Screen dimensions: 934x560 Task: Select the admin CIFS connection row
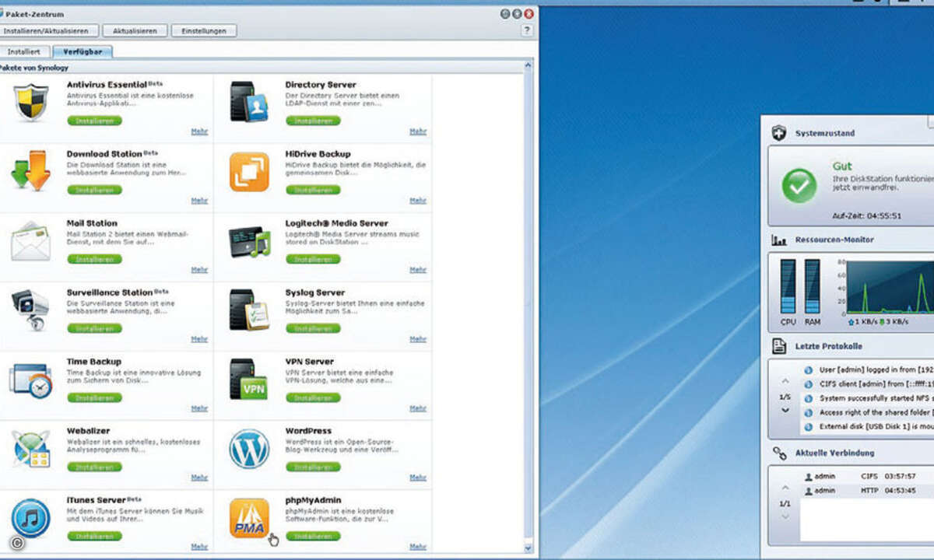click(867, 476)
